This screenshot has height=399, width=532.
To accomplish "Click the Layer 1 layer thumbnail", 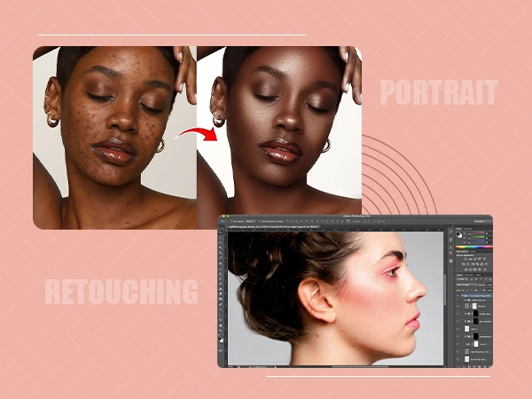I will 467,329.
